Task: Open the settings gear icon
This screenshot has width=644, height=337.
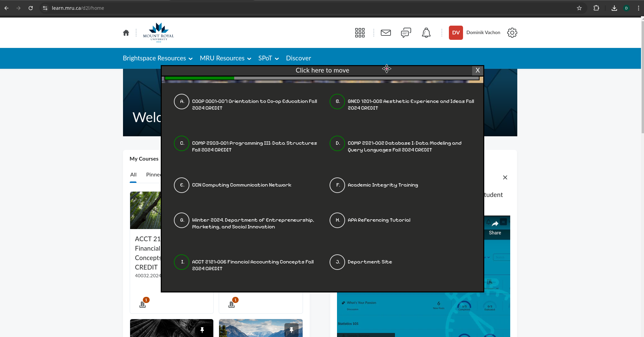Action: pyautogui.click(x=512, y=33)
